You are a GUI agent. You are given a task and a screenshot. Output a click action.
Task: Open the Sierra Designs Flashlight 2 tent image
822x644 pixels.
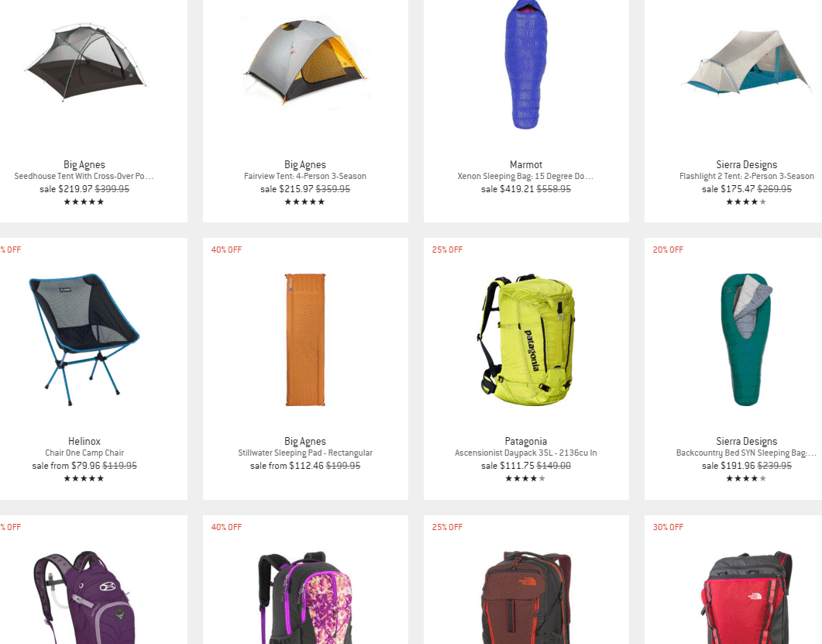pos(748,63)
